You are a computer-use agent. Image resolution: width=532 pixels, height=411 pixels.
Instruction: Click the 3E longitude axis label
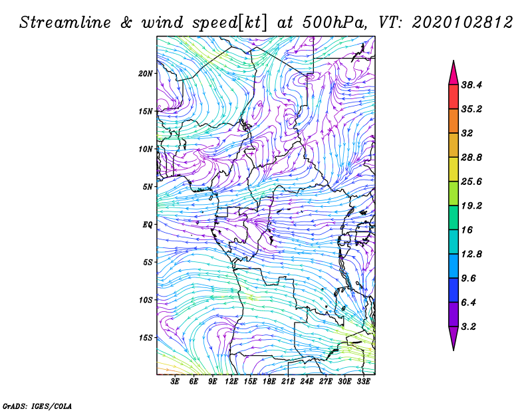[176, 381]
